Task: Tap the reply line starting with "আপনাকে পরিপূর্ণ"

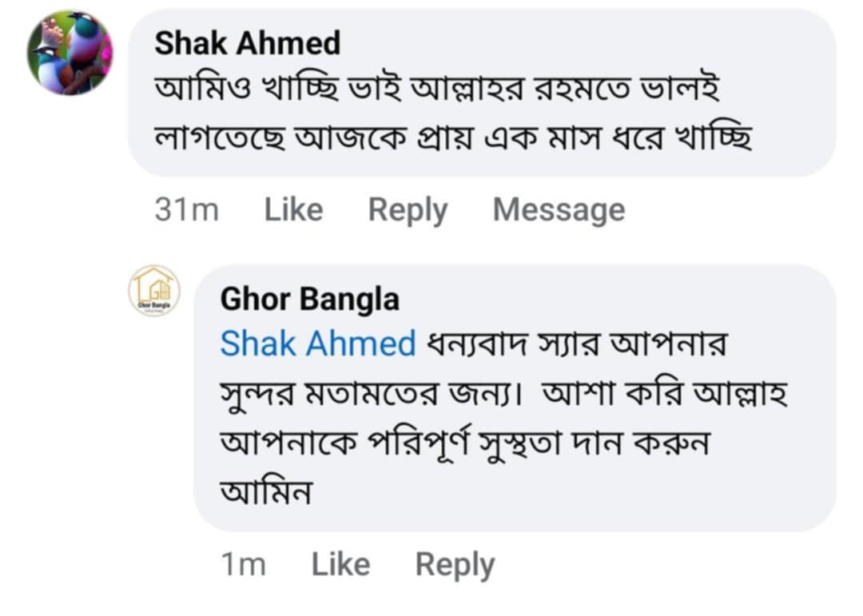Action: [x=463, y=444]
